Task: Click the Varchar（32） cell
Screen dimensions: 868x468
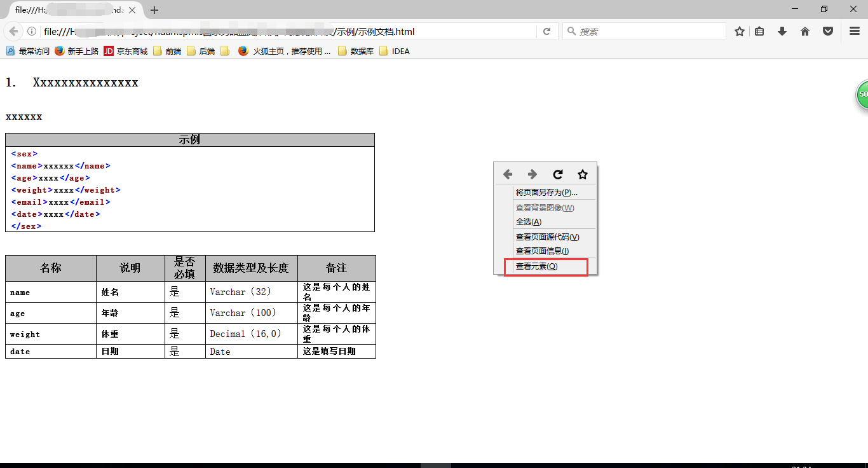Action: (252, 292)
